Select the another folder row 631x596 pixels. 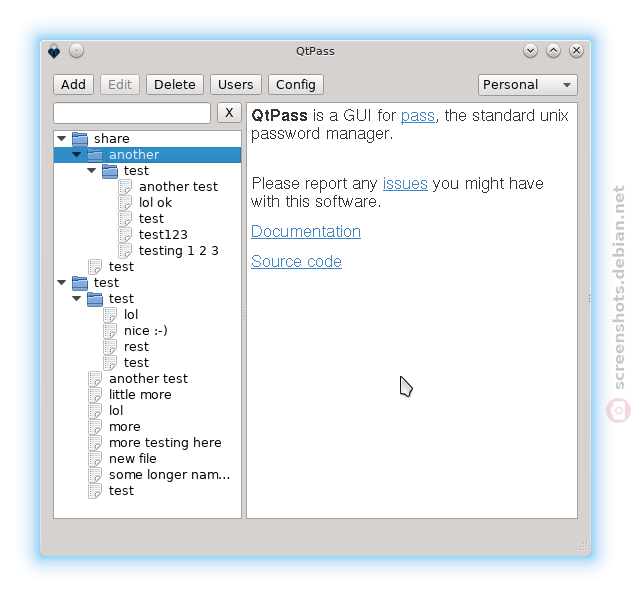click(x=148, y=155)
